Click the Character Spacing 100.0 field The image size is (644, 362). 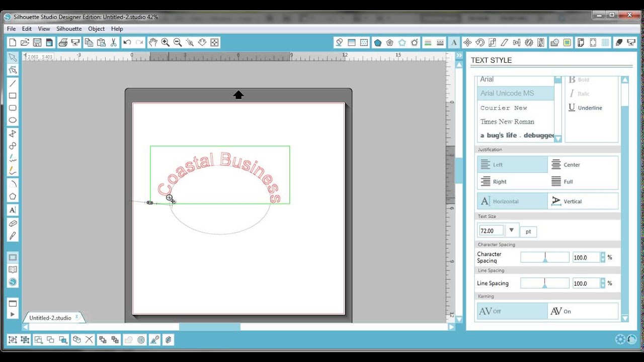click(586, 257)
